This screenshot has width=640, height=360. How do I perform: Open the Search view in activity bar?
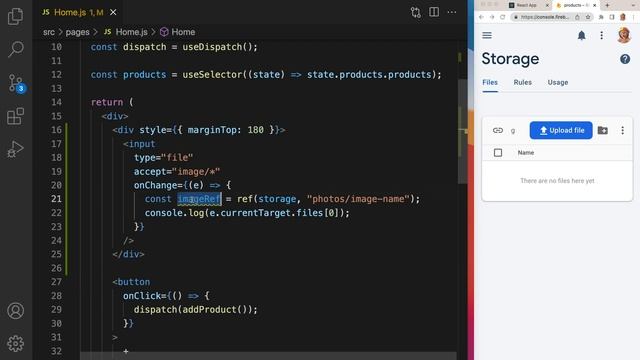(16, 49)
